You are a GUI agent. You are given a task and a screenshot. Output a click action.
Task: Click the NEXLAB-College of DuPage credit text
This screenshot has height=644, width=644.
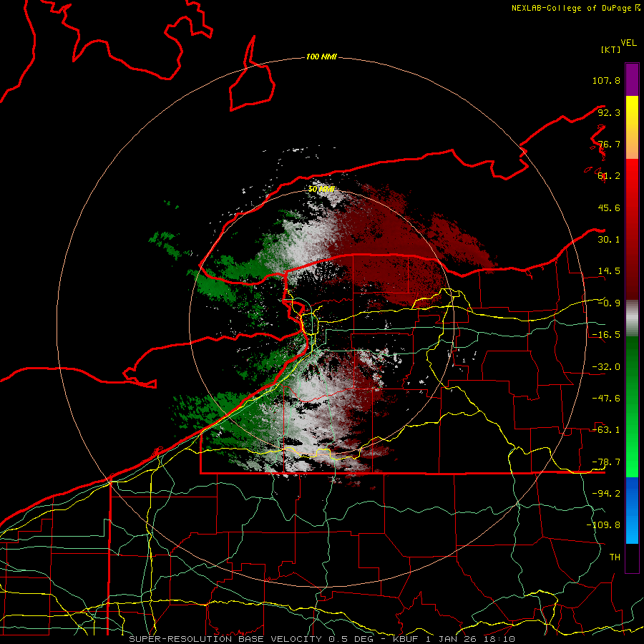click(575, 8)
